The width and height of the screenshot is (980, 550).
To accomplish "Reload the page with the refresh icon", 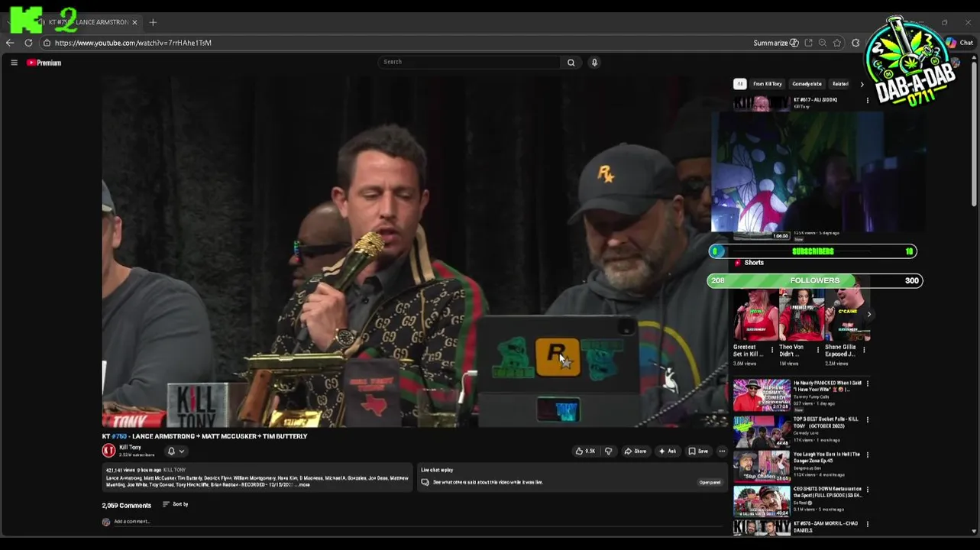I will click(x=28, y=43).
